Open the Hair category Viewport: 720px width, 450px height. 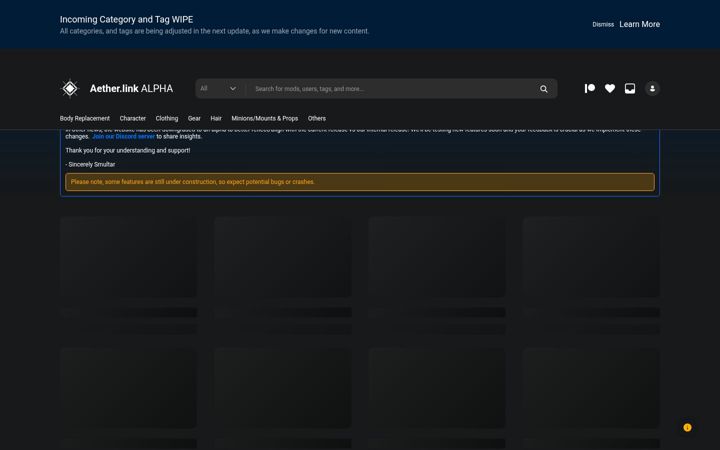[216, 118]
